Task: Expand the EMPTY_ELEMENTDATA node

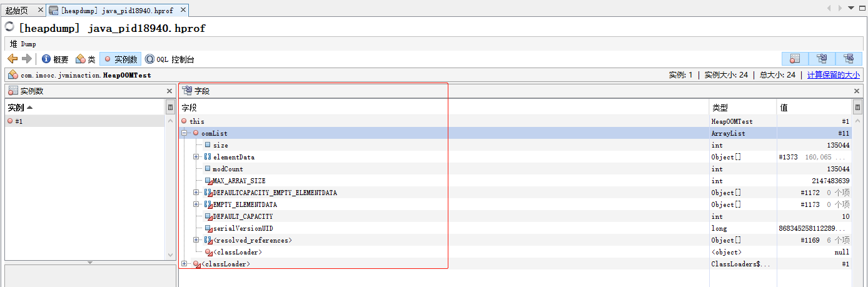Action: click(x=196, y=204)
